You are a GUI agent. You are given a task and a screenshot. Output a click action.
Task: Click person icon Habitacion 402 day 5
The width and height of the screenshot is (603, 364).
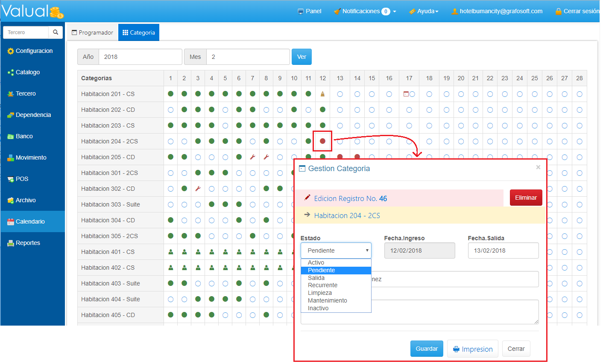[225, 268]
